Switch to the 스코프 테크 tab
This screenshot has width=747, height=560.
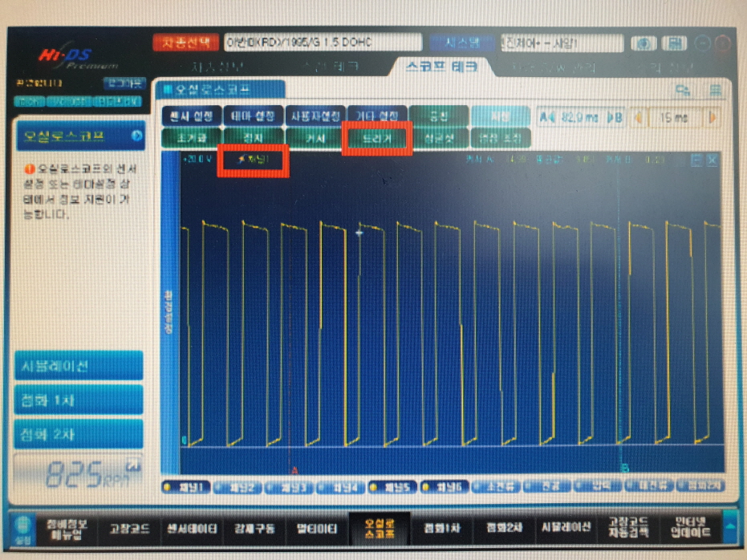point(440,67)
